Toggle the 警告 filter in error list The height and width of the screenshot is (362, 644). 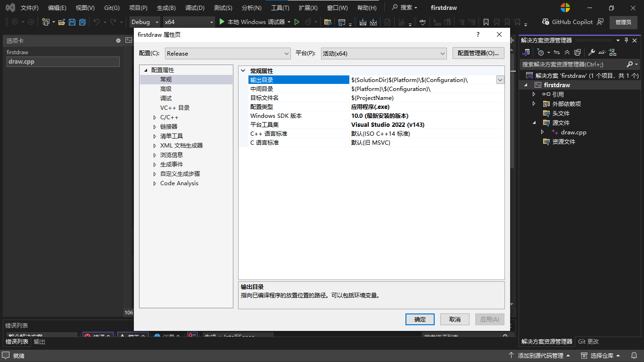(133, 335)
